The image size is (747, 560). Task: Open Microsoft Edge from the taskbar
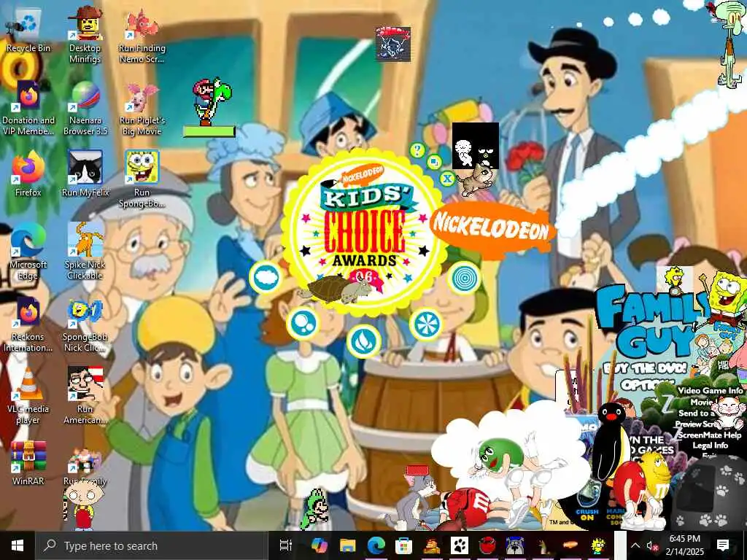(376, 545)
